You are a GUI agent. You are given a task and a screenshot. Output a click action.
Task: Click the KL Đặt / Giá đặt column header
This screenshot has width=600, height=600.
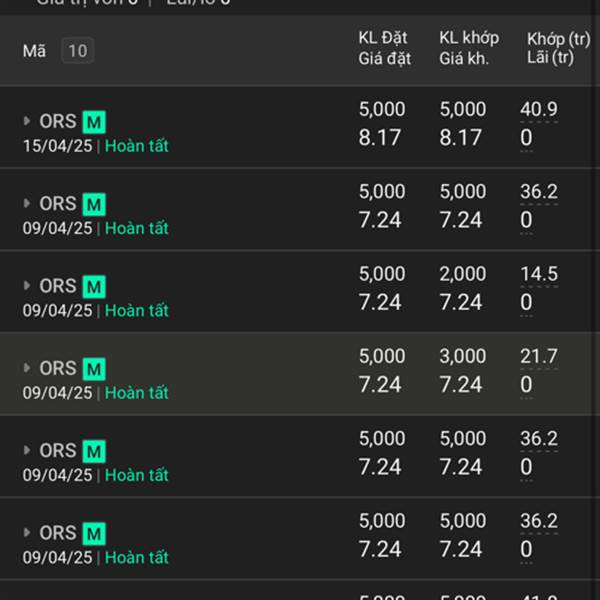click(x=385, y=48)
